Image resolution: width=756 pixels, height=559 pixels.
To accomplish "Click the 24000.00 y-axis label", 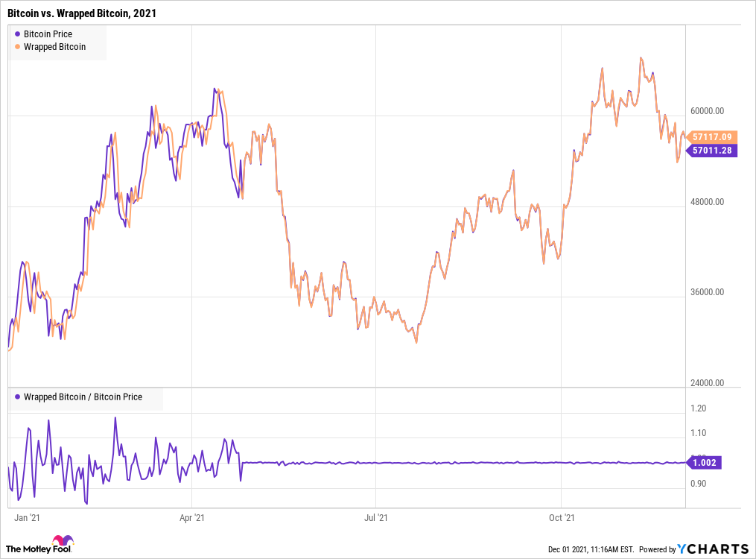I will [x=707, y=383].
